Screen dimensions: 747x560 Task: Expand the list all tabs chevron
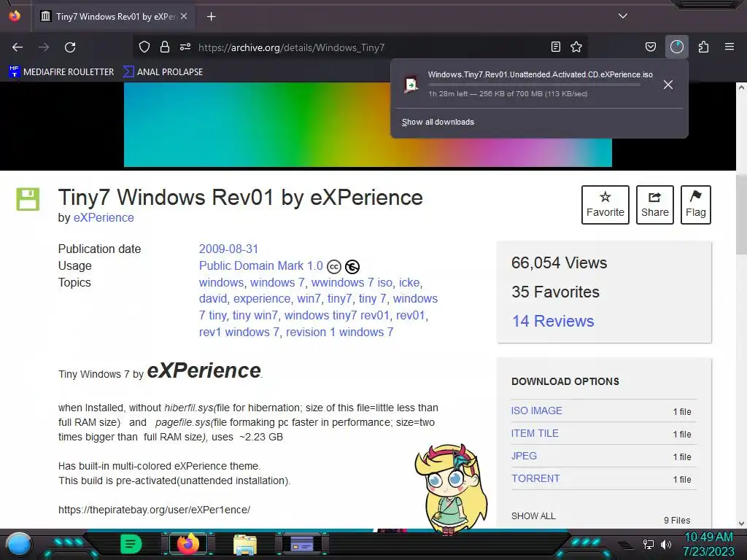click(x=623, y=16)
